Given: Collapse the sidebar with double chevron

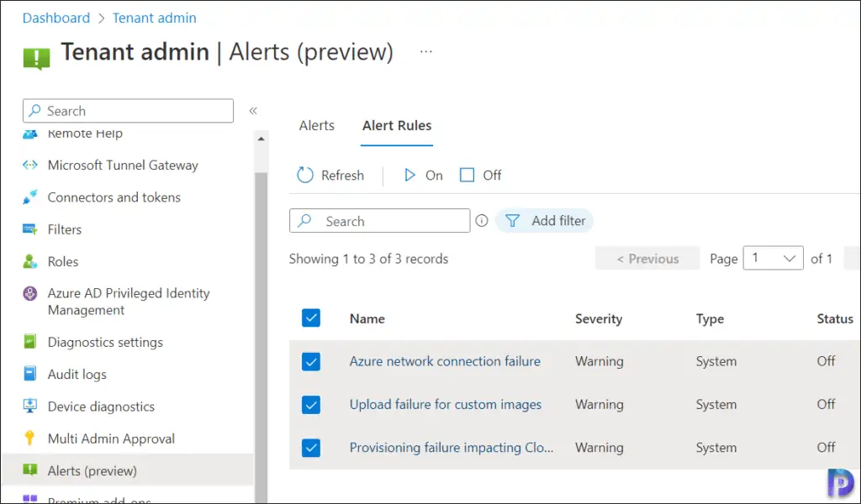Looking at the screenshot, I should click(253, 110).
